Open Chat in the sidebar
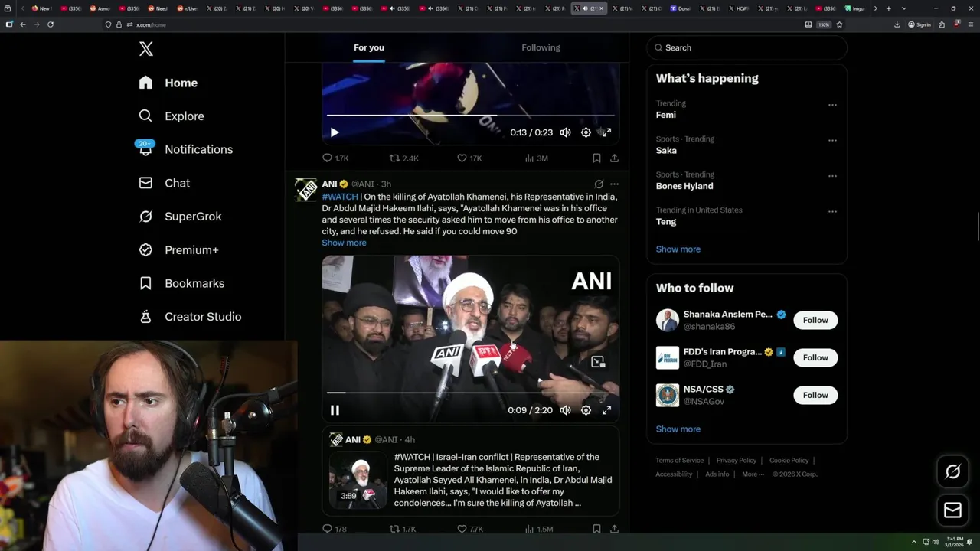 (x=164, y=183)
